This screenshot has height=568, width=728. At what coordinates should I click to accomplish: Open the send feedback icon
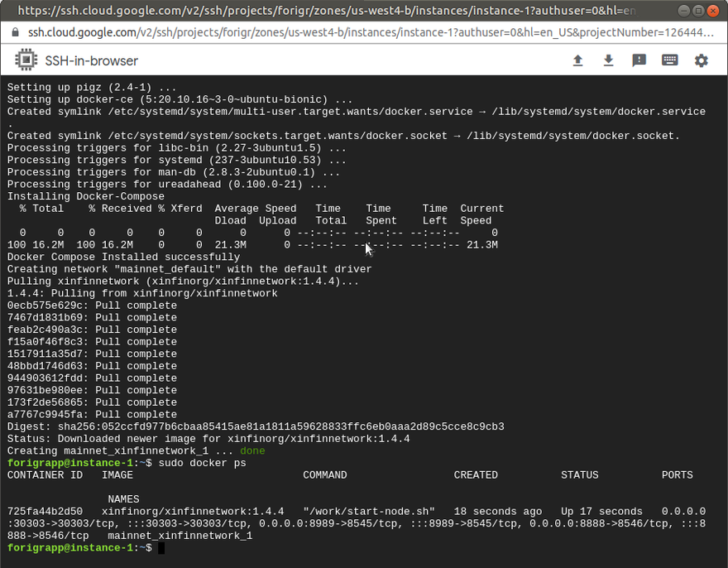[x=639, y=60]
